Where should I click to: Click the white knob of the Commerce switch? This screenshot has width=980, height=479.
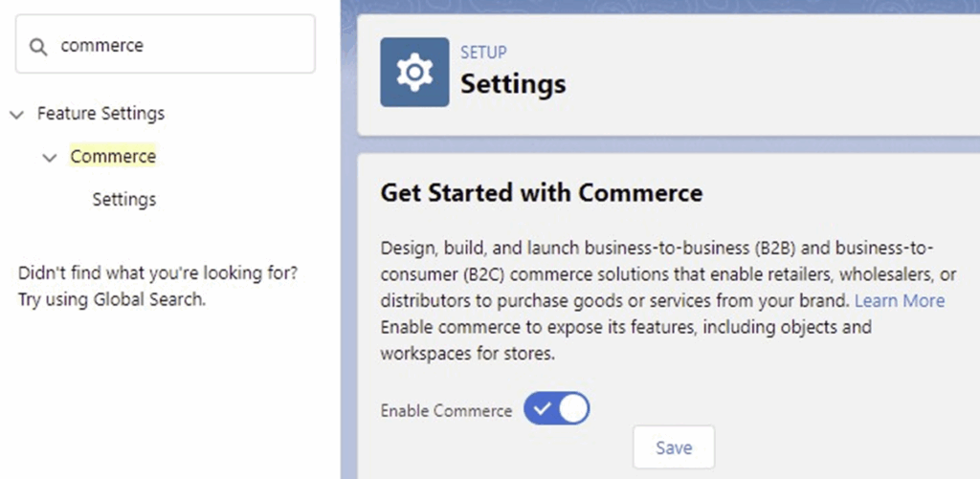572,410
